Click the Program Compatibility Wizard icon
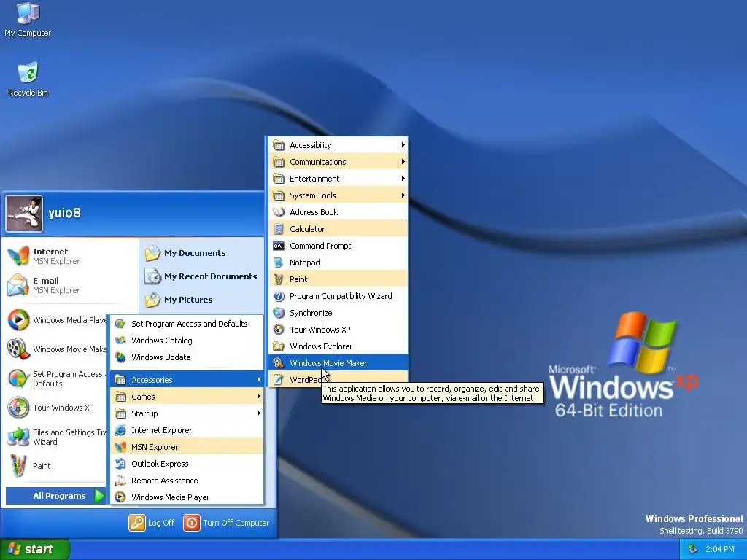747x560 pixels. point(279,296)
